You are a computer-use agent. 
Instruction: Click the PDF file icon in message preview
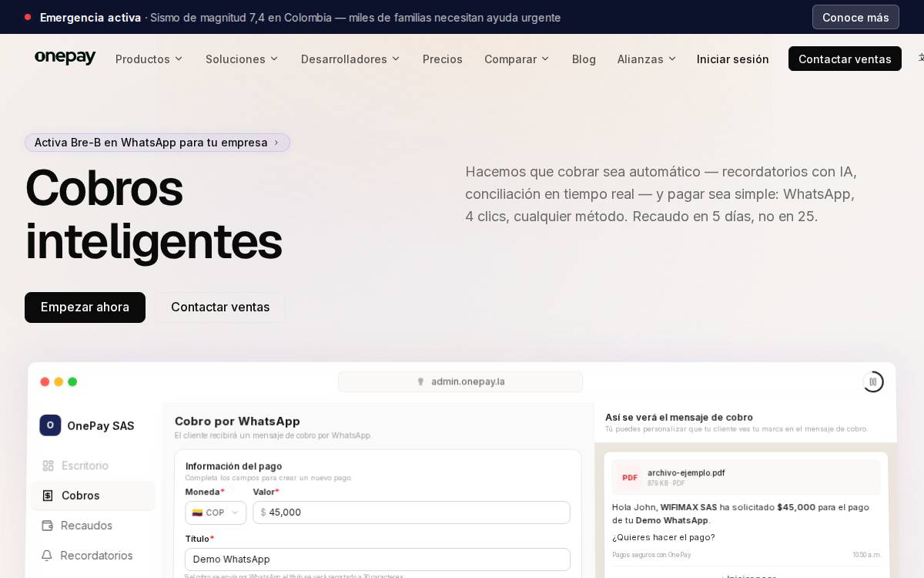[x=630, y=478]
